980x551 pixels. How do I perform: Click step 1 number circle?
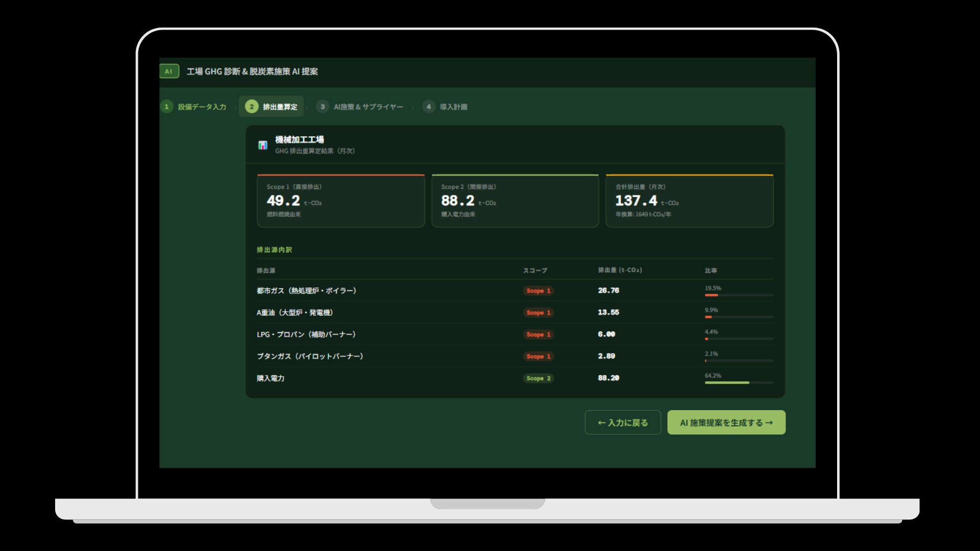166,107
